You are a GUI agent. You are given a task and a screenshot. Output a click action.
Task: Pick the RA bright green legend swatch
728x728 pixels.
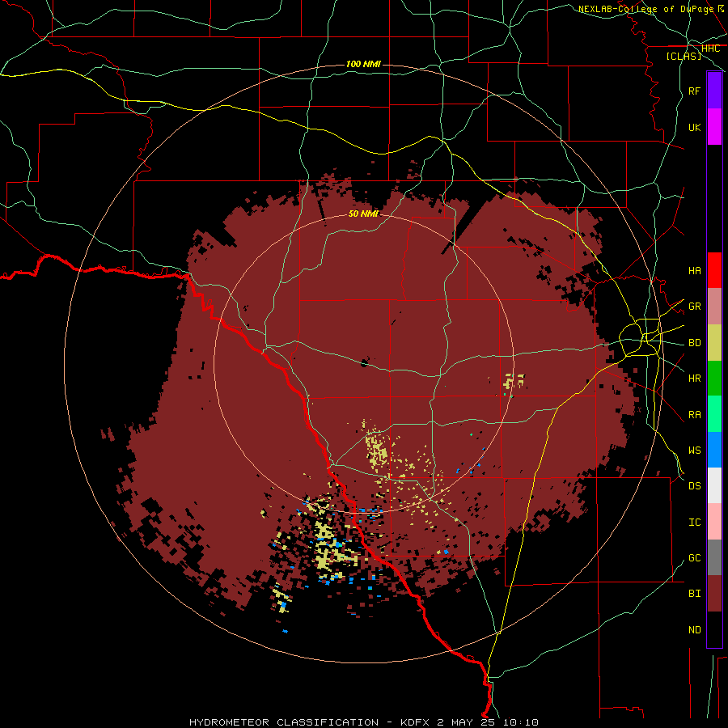click(x=714, y=414)
